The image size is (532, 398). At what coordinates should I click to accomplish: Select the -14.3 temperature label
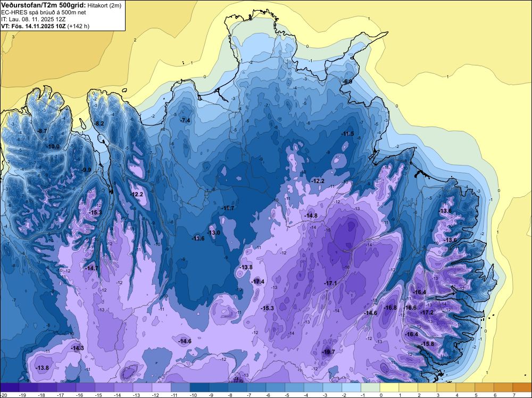[x=77, y=348]
